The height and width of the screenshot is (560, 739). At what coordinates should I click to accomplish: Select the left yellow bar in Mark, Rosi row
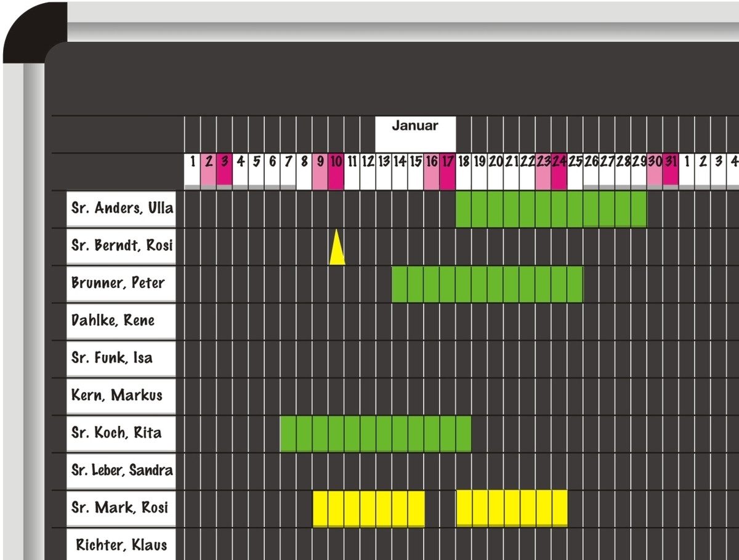(x=368, y=508)
